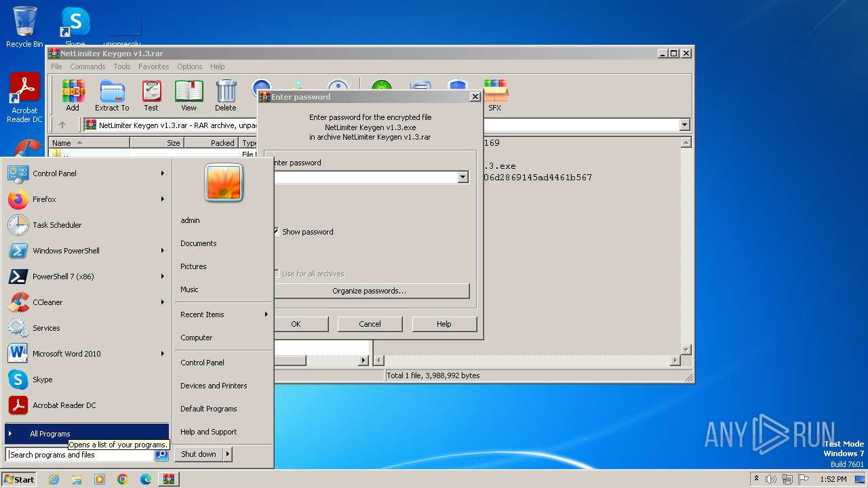Open Skype desktop shortcut

click(x=75, y=27)
